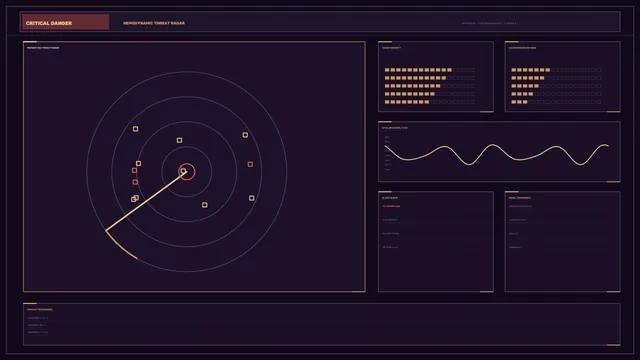Image resolution: width=640 pixels, height=360 pixels.
Task: Pick the upper-left cream contact on the outer ring
Action: click(136, 129)
